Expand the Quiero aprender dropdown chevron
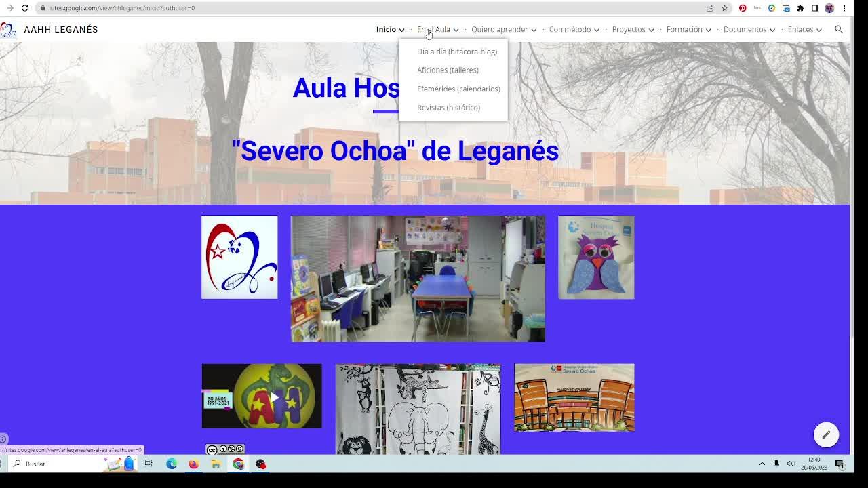 tap(534, 30)
